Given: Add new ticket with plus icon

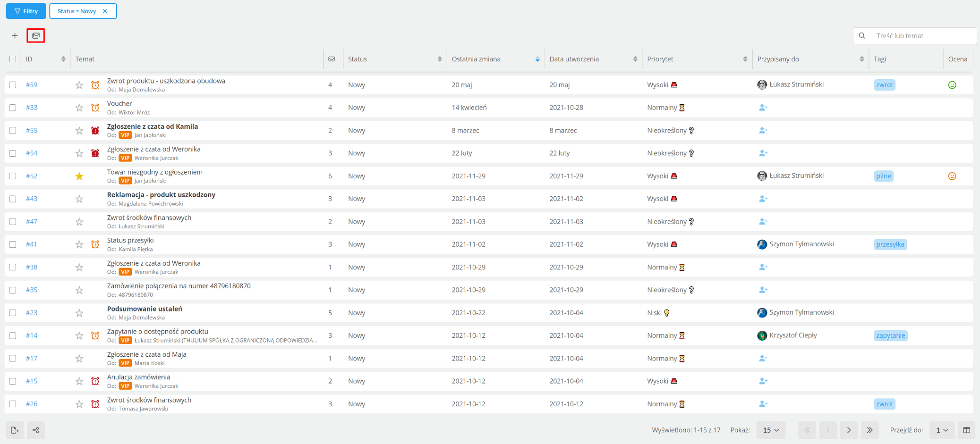Looking at the screenshot, I should click(15, 36).
